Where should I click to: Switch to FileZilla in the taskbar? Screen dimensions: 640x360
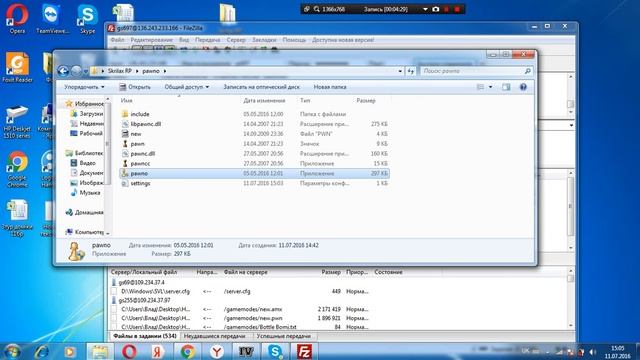pyautogui.click(x=304, y=351)
